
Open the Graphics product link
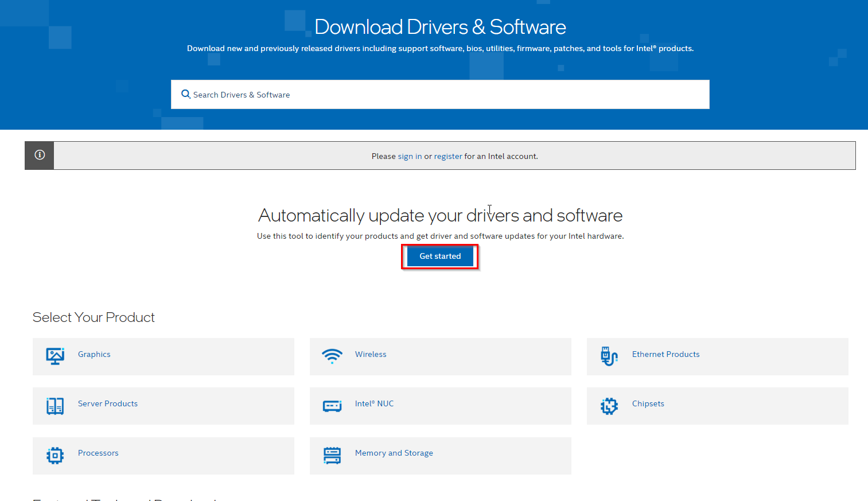94,354
